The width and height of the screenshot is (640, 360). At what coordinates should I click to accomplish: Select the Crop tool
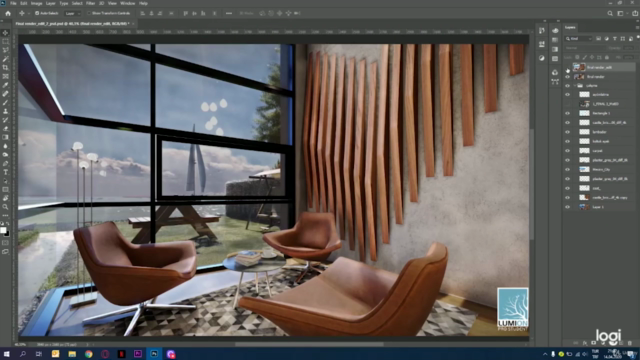click(5, 68)
